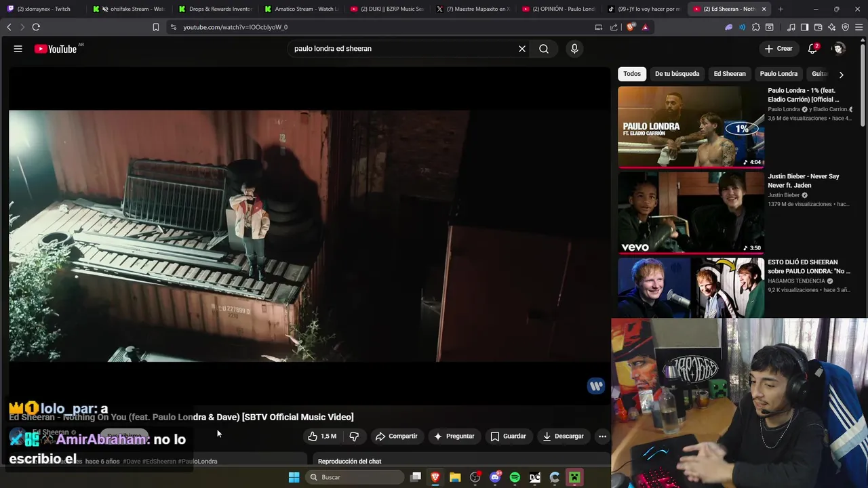The image size is (868, 488).
Task: Open ESTO DIJÓ ED SHEERAN video thumbnail
Action: [691, 287]
